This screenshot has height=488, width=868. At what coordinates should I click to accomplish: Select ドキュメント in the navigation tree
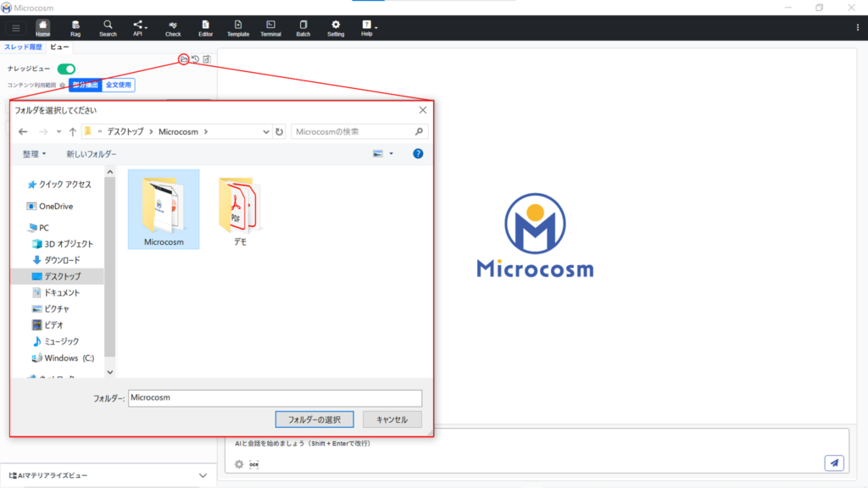coord(57,292)
